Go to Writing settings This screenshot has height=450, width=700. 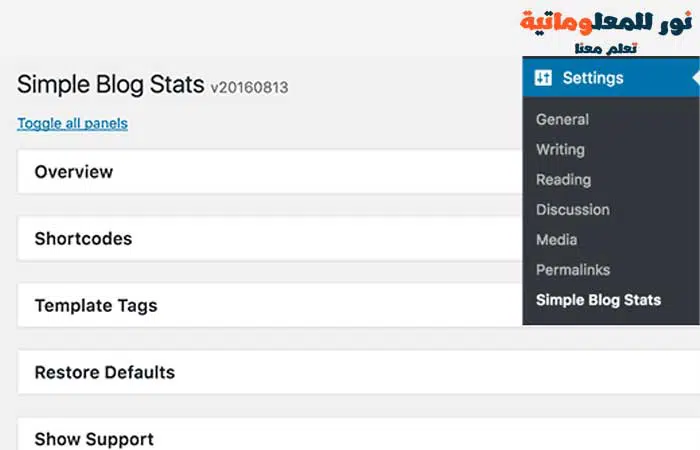(x=560, y=150)
